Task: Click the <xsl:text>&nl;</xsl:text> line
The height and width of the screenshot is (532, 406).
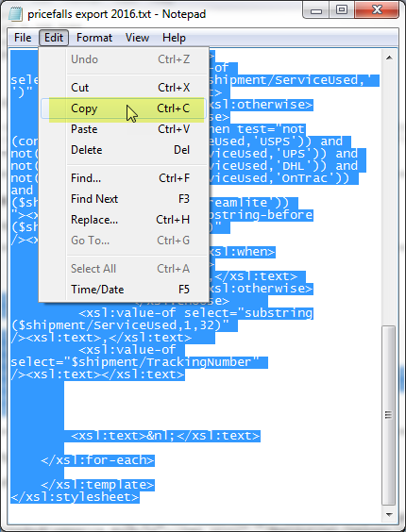Action: click(x=165, y=436)
